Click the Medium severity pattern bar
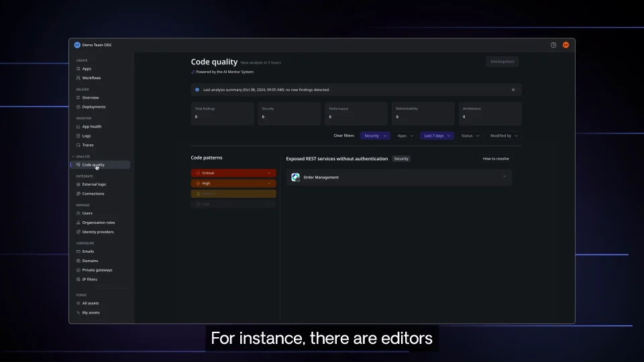The height and width of the screenshot is (362, 644). click(x=233, y=194)
